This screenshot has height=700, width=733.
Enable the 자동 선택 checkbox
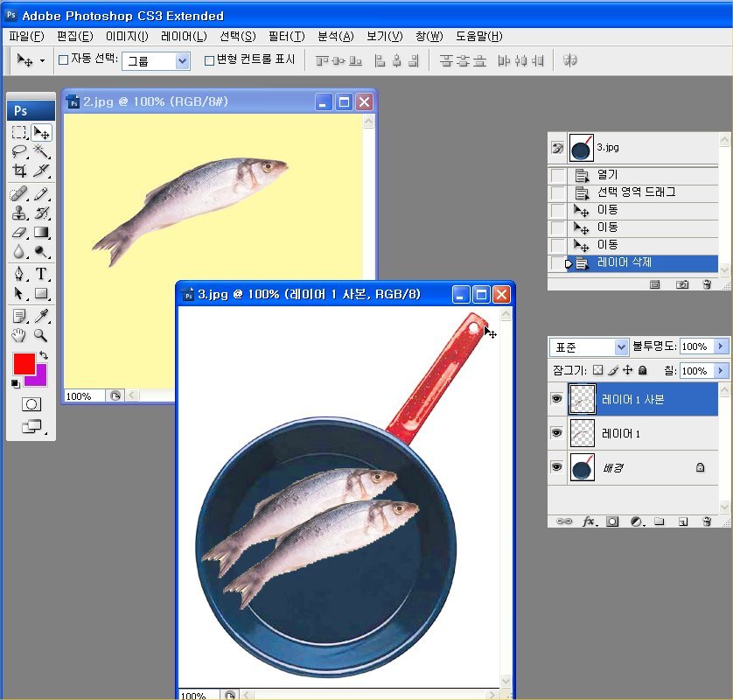[63, 60]
